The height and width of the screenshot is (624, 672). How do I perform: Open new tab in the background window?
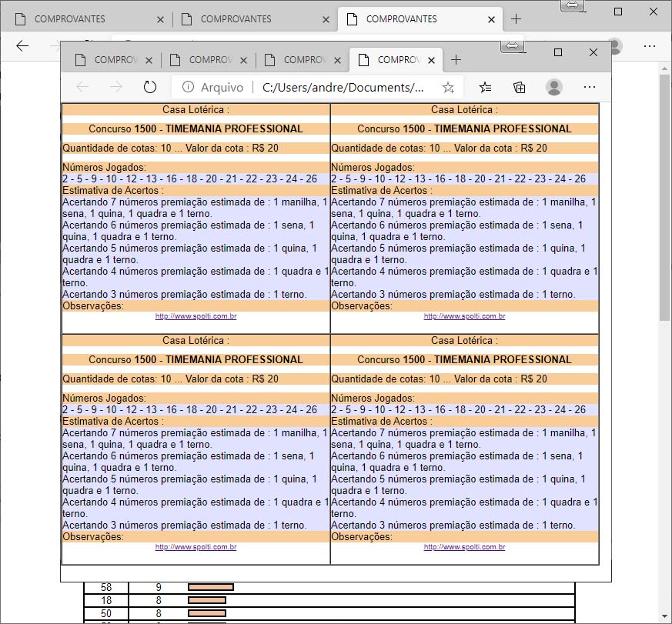pos(516,18)
